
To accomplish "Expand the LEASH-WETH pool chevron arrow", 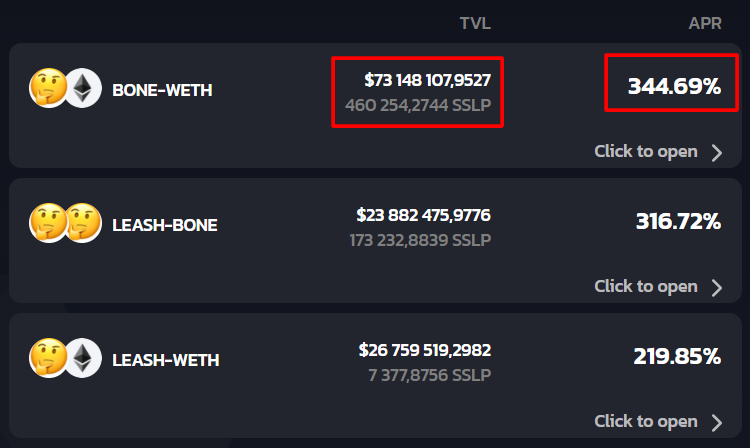I will (716, 421).
